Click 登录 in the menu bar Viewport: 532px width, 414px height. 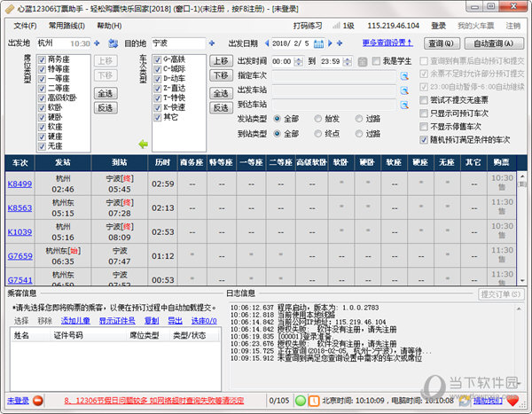click(438, 26)
